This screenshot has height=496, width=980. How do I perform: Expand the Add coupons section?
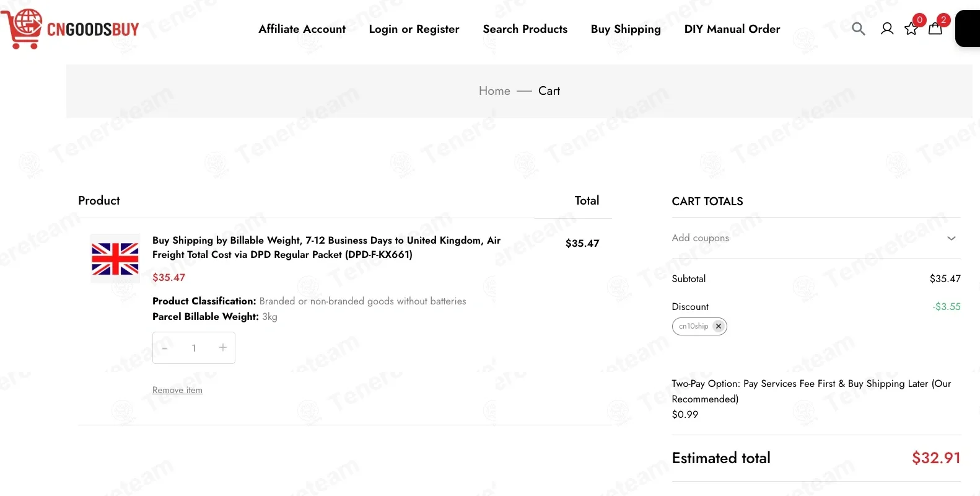816,238
